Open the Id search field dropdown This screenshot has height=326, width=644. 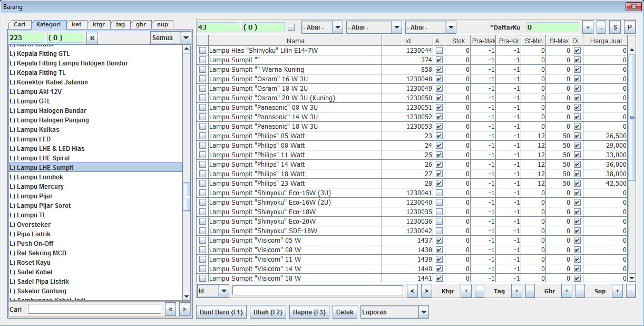pos(223,291)
